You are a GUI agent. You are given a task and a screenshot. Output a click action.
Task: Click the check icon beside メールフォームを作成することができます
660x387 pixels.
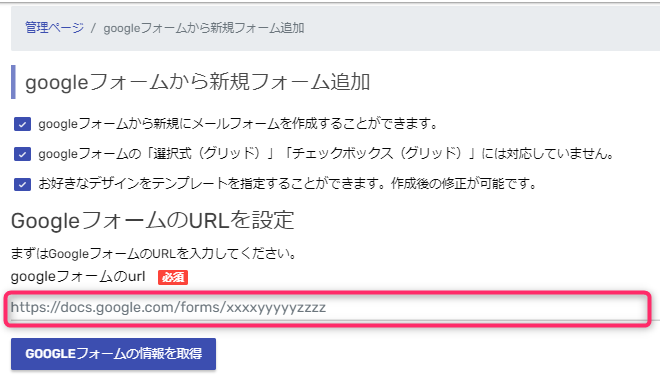pos(22,124)
